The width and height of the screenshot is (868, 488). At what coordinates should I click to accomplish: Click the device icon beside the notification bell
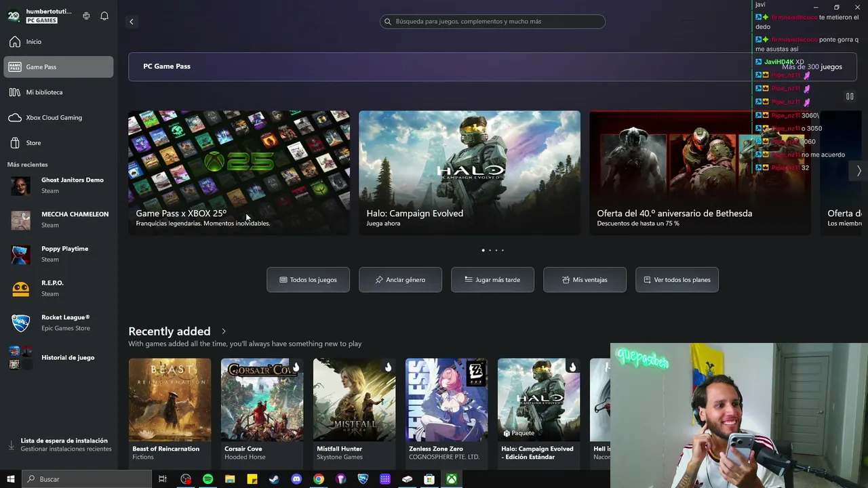[86, 16]
